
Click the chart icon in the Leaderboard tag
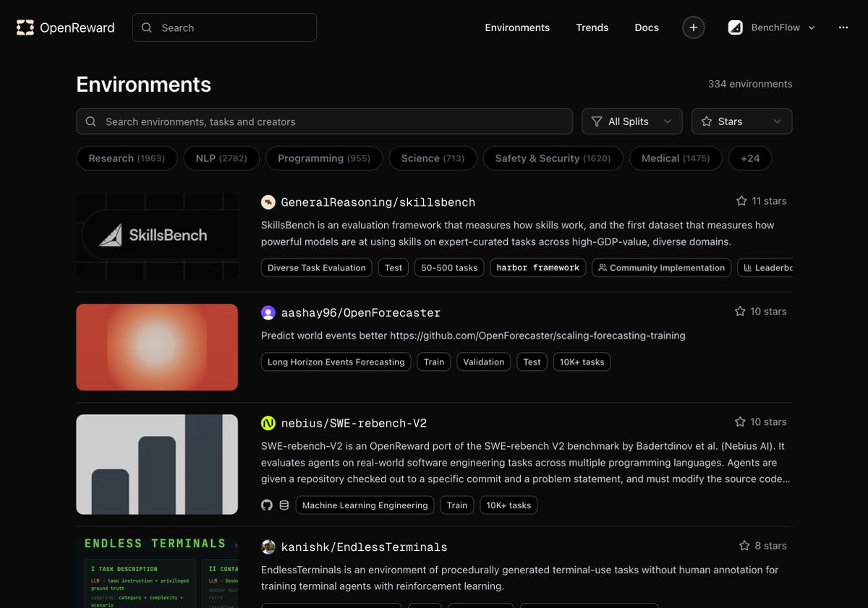click(x=748, y=267)
